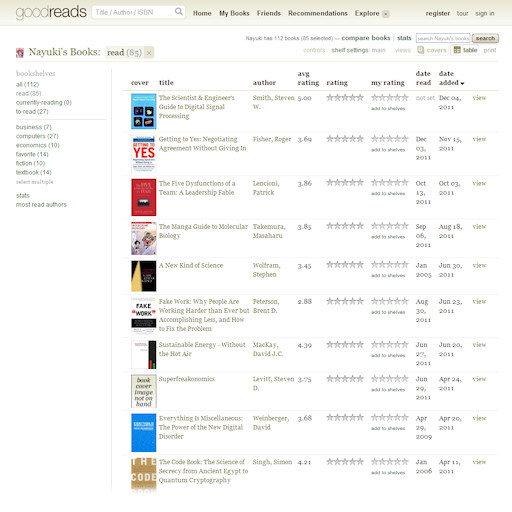Open the stats link near compare books
The image size is (512, 512).
[x=404, y=38]
